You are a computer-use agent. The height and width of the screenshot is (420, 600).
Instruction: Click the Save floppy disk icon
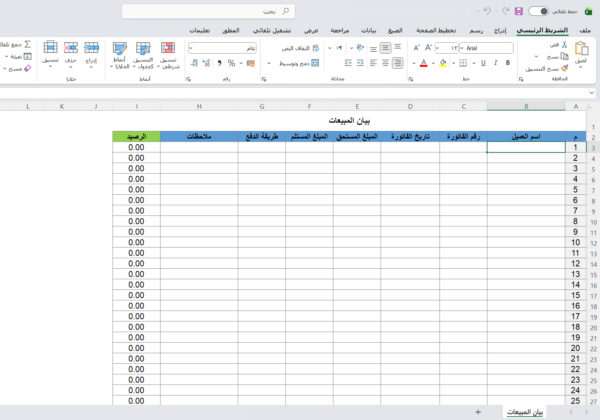pyautogui.click(x=519, y=11)
